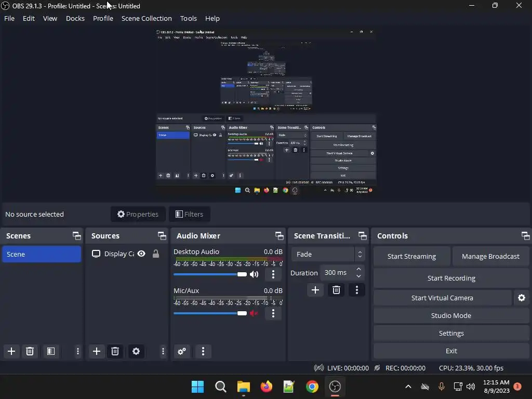532x399 pixels.
Task: Remove selected source with trash icon
Action: pyautogui.click(x=115, y=351)
